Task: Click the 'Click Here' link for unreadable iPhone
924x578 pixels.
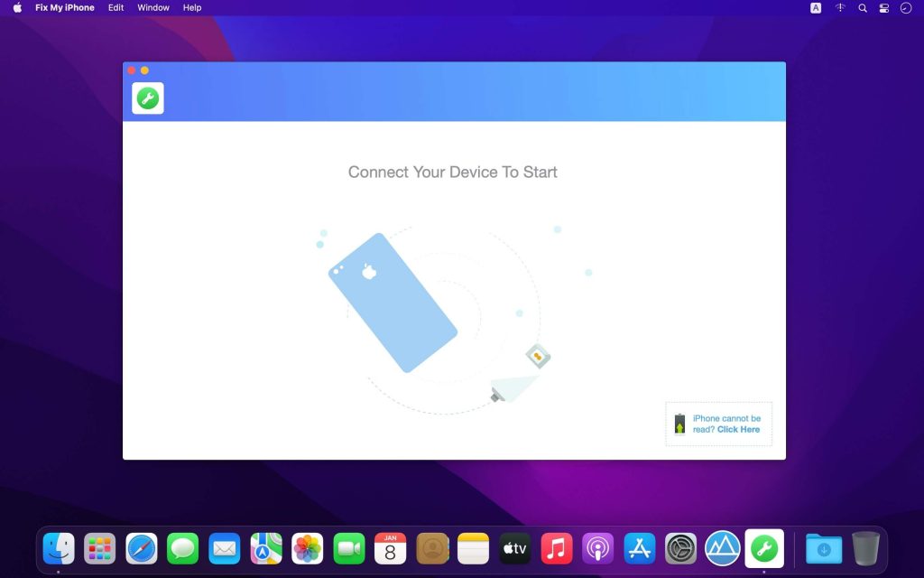Action: 737,429
